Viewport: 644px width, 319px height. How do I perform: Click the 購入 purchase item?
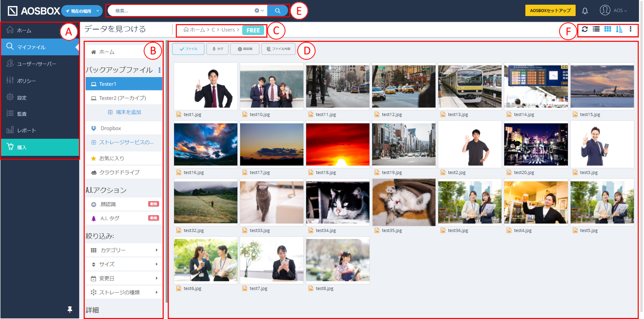point(40,147)
